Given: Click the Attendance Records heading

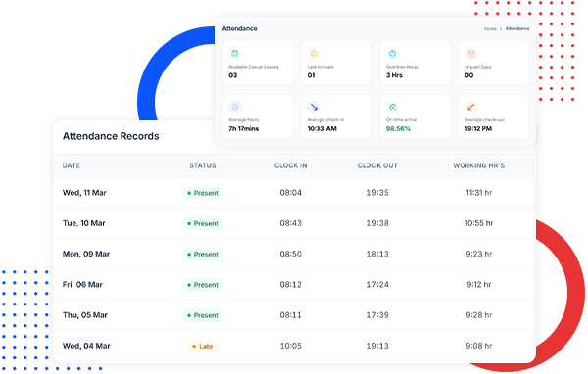Looking at the screenshot, I should pos(111,136).
